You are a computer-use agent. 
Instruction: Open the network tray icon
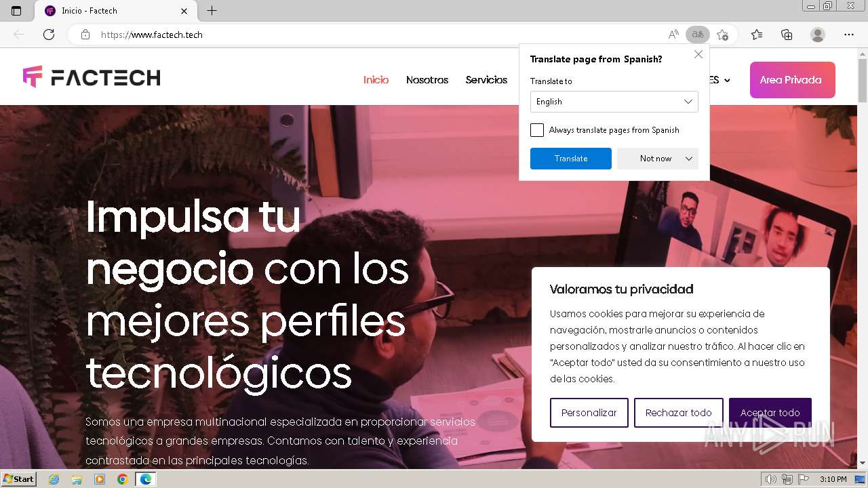(787, 479)
